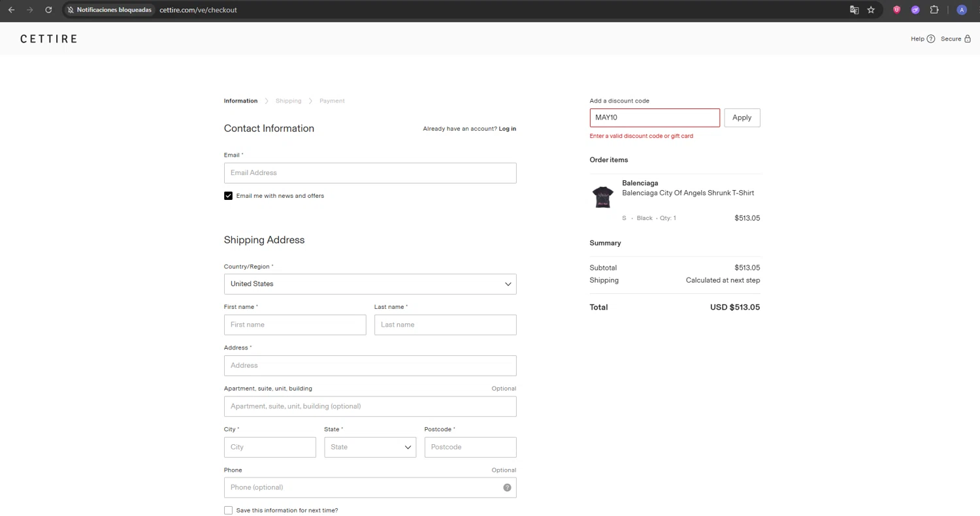Click the Secure padlock indicator
The width and height of the screenshot is (980, 516).
point(956,39)
